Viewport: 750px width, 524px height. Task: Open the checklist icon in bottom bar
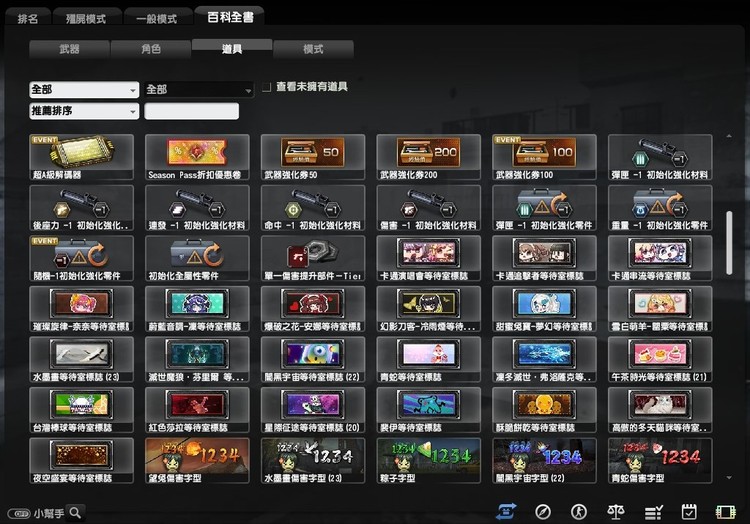click(x=653, y=511)
